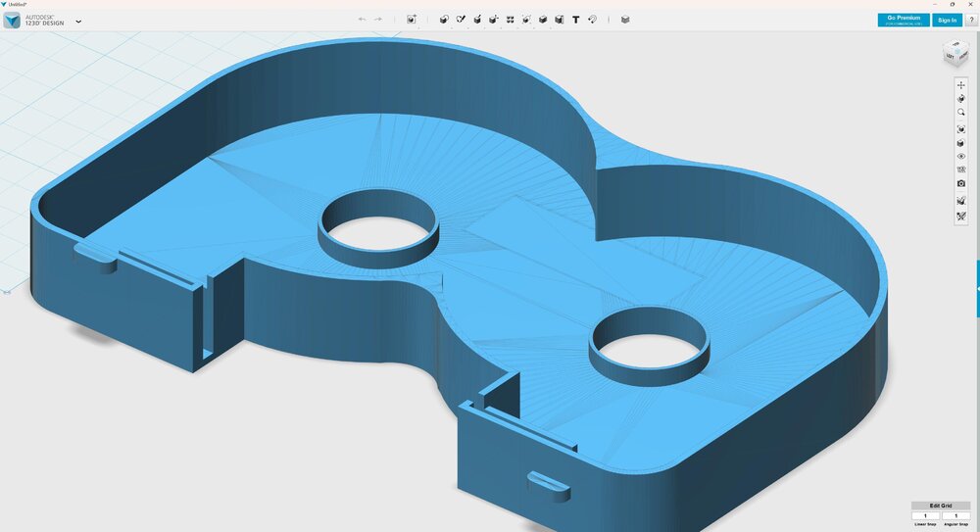Click the Linear Snap value field
This screenshot has width=980, height=532.
click(x=925, y=515)
